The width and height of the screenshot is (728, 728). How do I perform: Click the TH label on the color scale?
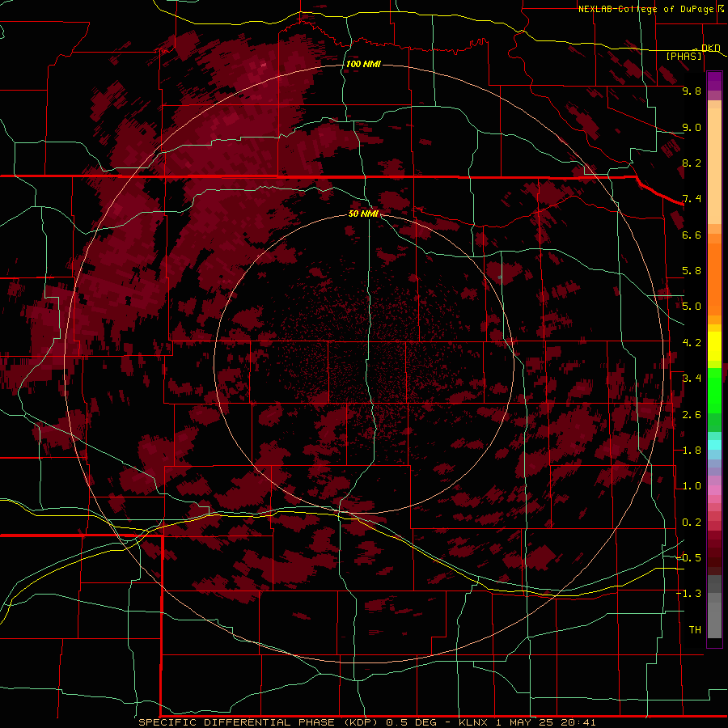(695, 630)
